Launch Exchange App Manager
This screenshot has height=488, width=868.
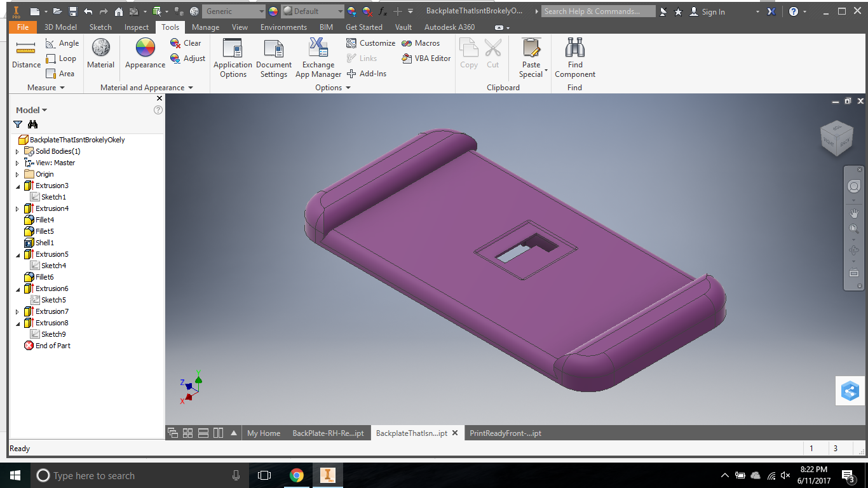coord(318,58)
